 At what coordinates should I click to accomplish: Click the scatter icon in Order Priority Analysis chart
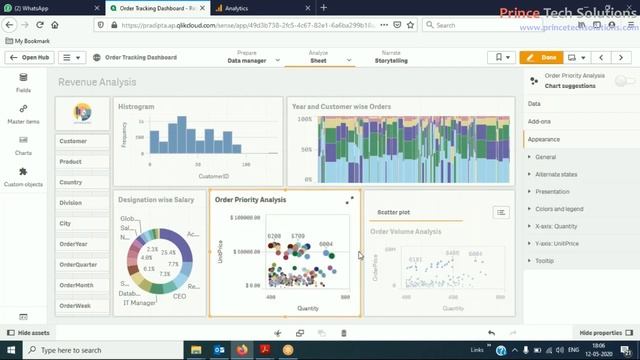349,200
